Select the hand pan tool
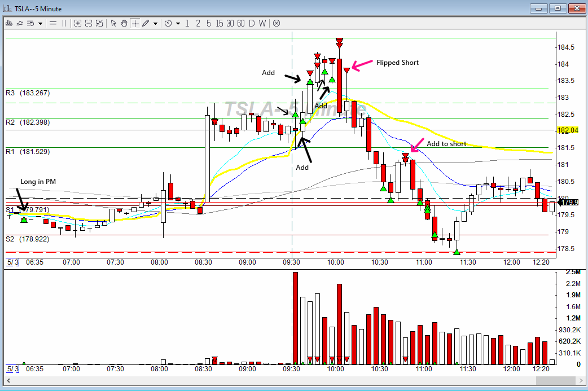588x391 pixels. [x=124, y=23]
